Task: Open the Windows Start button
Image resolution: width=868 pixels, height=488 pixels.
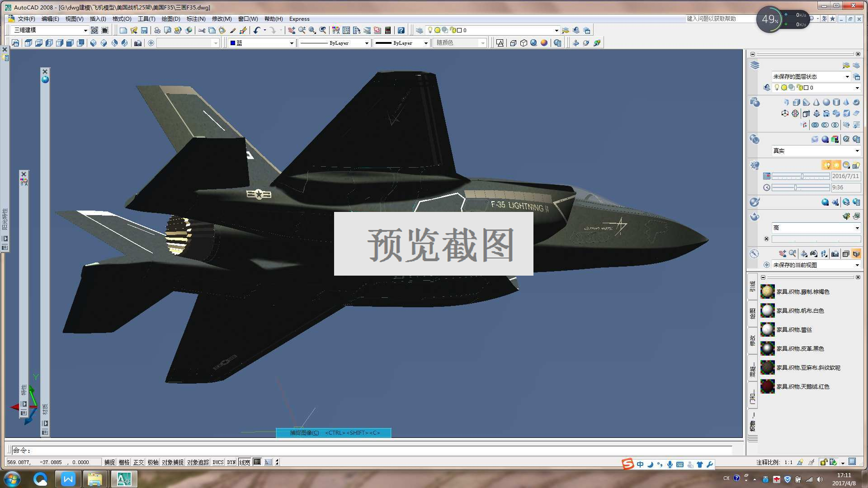Action: coord(12,479)
